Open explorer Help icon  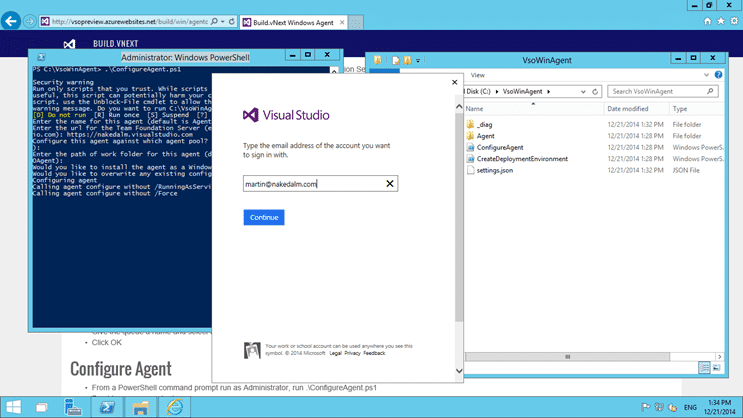click(718, 75)
